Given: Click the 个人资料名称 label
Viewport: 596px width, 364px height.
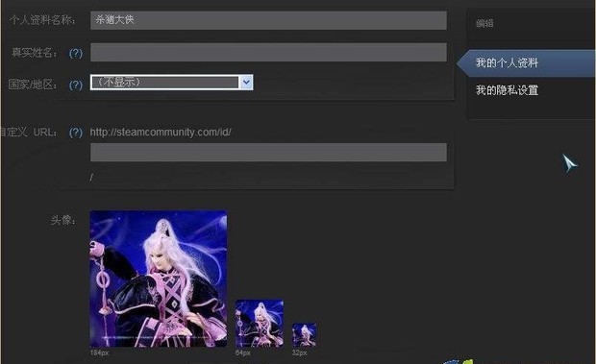Looking at the screenshot, I should 41,20.
